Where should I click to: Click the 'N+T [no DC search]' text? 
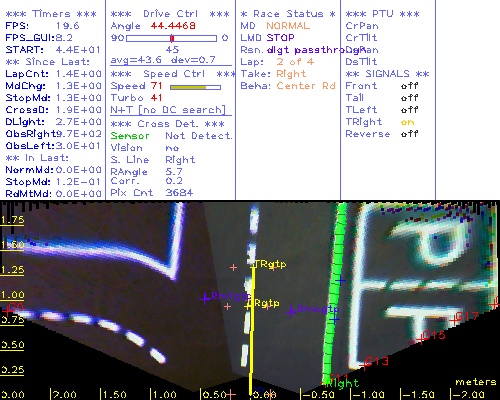(x=168, y=110)
